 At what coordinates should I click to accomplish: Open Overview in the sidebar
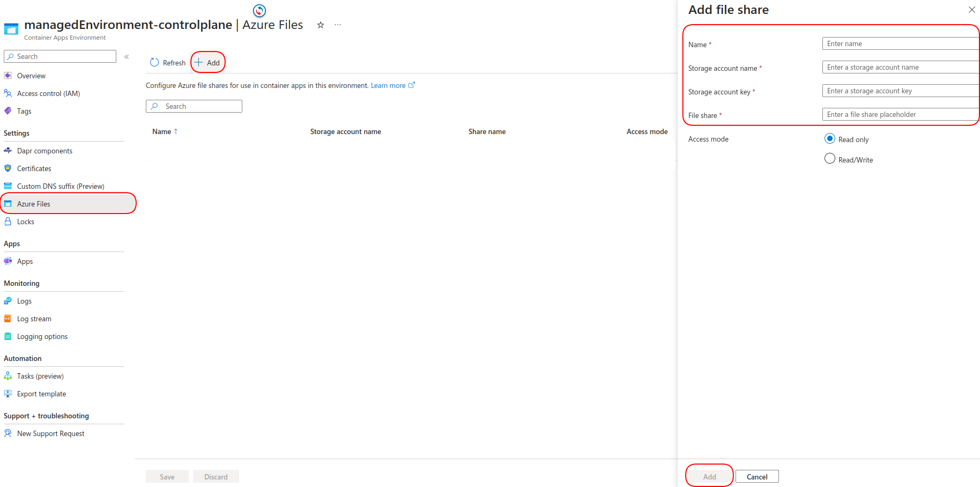(31, 76)
